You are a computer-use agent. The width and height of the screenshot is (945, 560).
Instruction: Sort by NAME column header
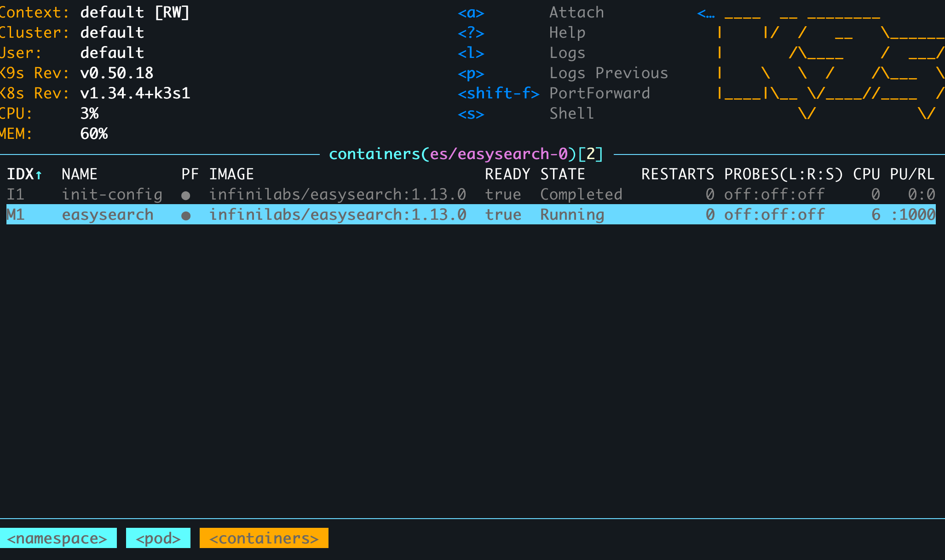click(x=79, y=174)
